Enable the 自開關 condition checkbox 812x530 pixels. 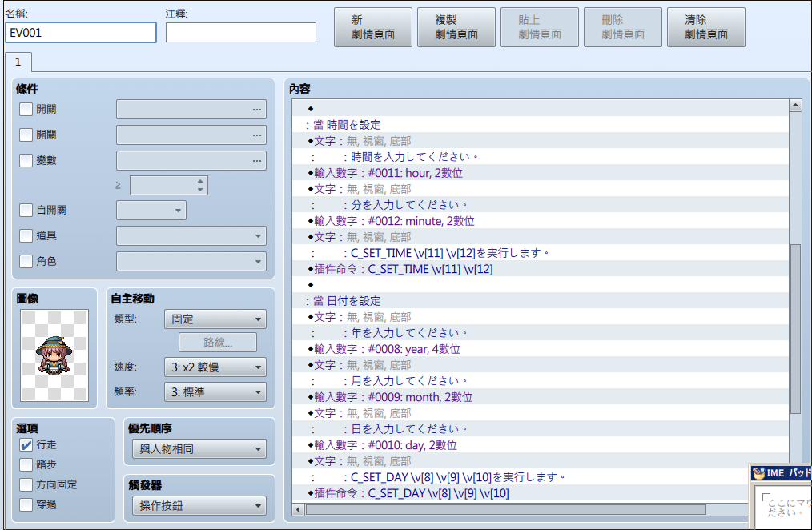(26, 210)
